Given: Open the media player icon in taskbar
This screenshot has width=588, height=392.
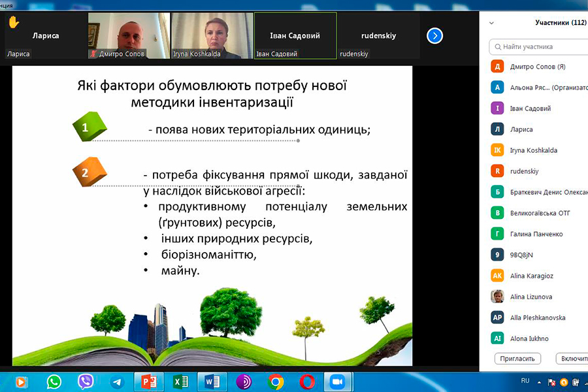Looking at the screenshot, I should [21, 382].
